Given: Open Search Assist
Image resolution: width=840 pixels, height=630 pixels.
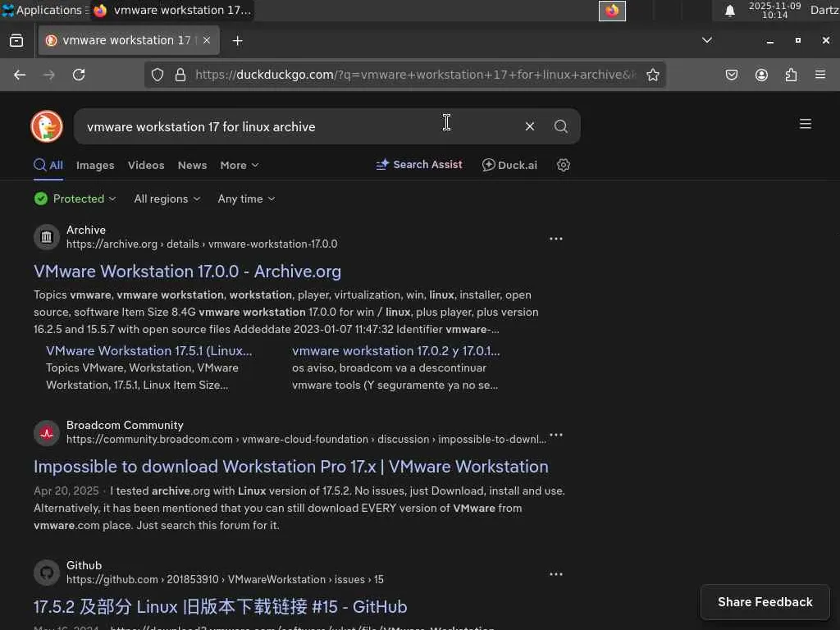Looking at the screenshot, I should [x=419, y=164].
